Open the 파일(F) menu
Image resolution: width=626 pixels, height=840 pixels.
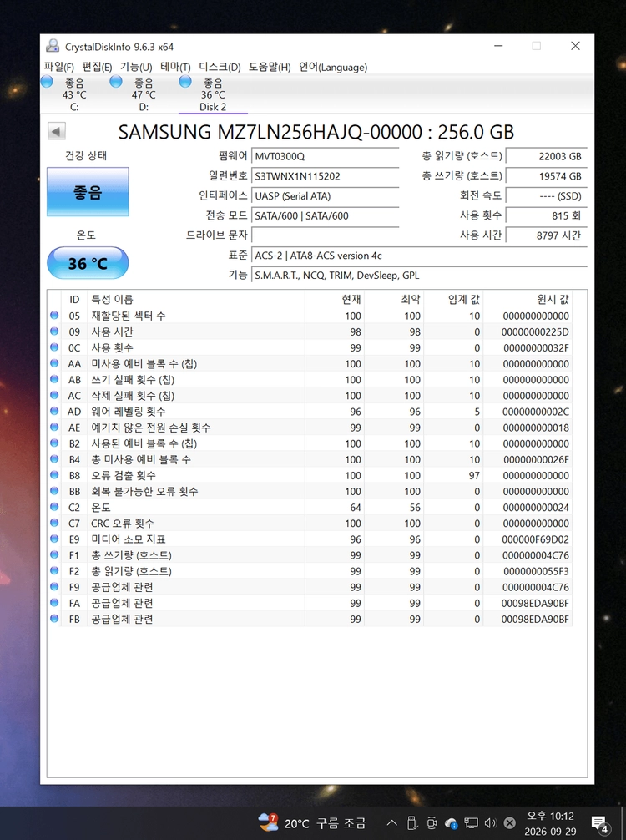58,67
